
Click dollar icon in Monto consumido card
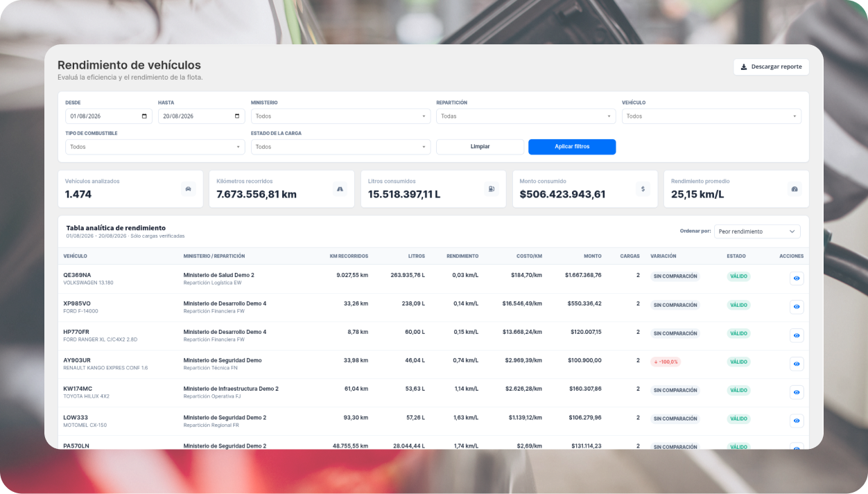tap(643, 188)
